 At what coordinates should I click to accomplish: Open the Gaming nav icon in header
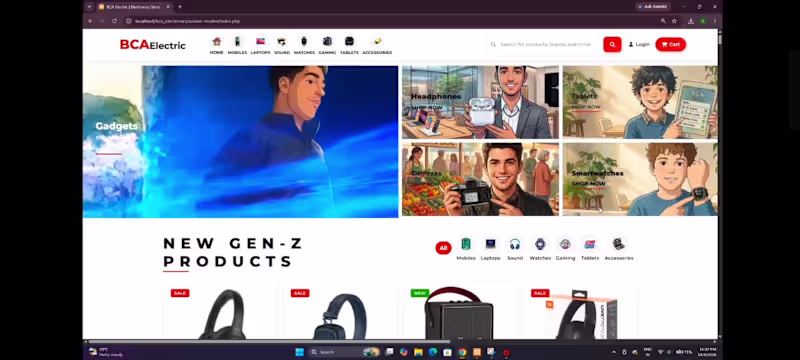click(327, 45)
